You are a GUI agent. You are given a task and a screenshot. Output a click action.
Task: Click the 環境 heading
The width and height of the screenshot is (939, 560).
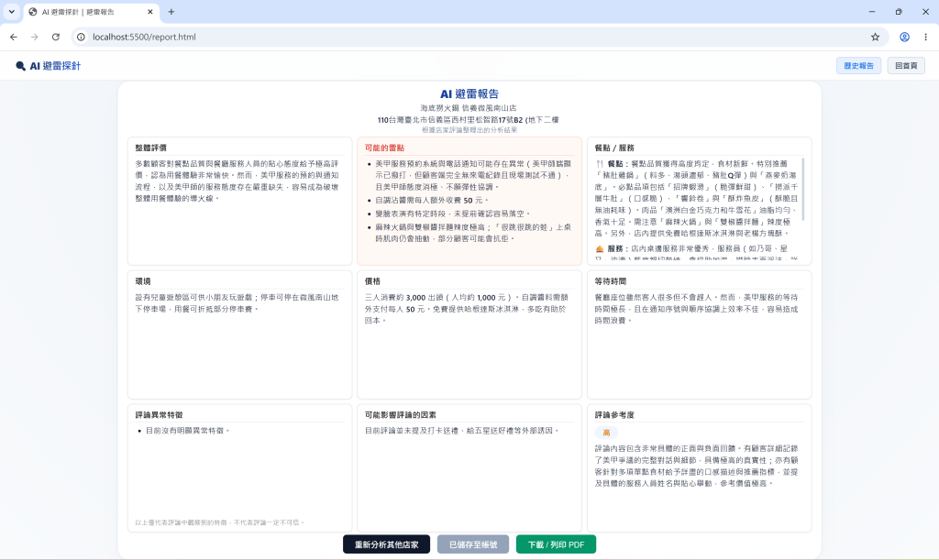click(143, 281)
